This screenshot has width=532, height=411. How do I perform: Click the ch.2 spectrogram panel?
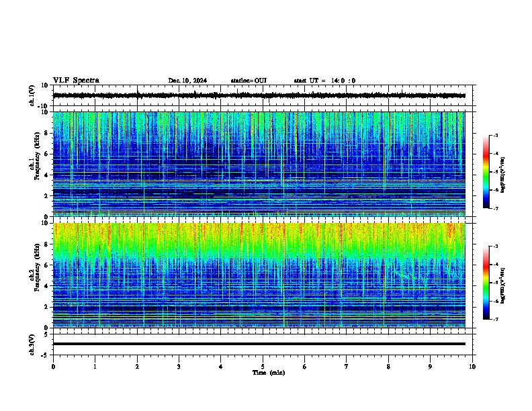click(x=259, y=275)
